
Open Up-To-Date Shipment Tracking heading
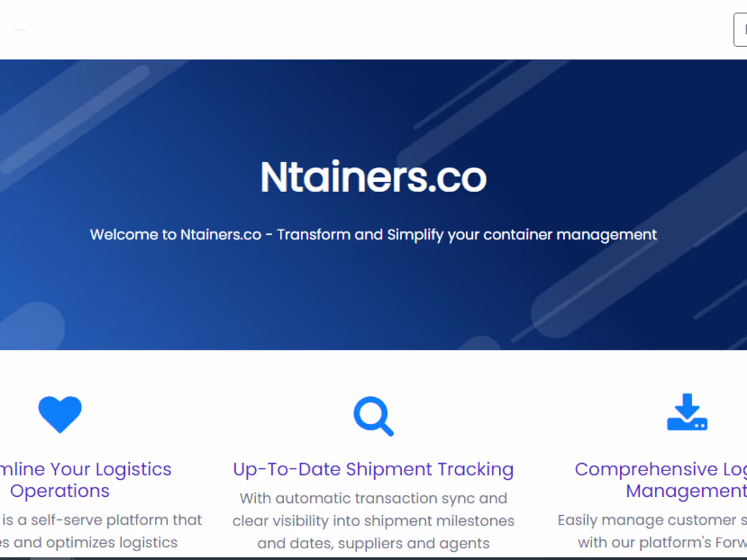point(373,470)
